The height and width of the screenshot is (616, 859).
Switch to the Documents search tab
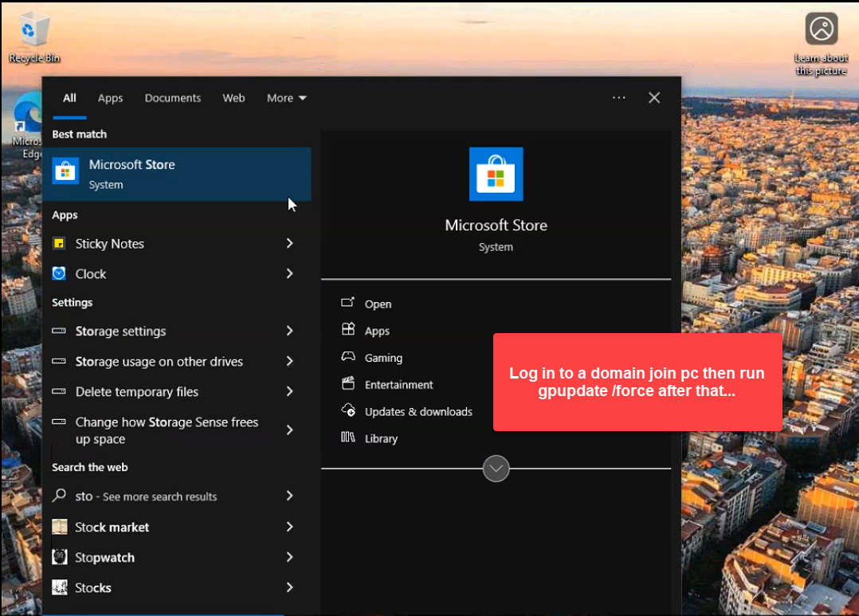[173, 98]
